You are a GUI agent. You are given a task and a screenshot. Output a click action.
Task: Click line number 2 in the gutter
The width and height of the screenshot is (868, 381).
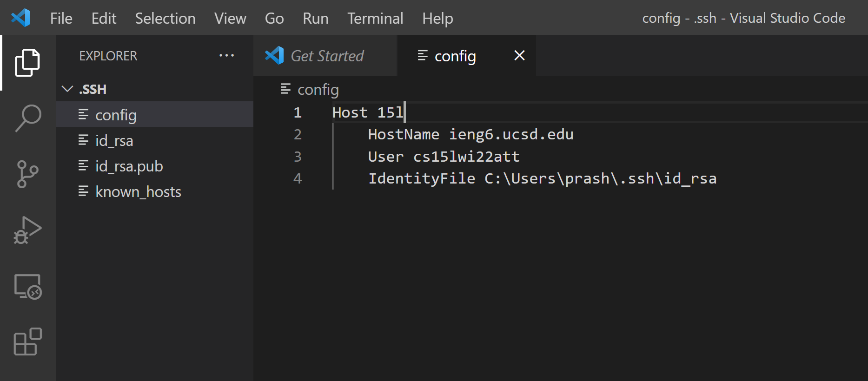click(x=298, y=134)
